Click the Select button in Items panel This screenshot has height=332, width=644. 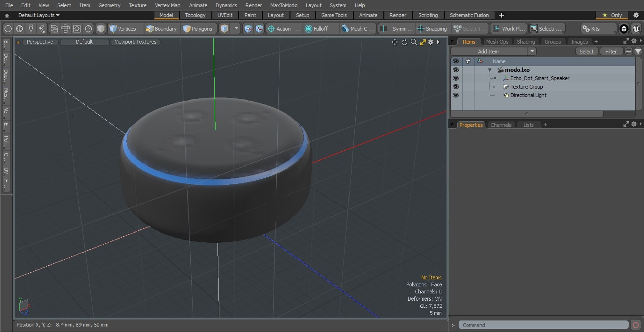point(586,51)
